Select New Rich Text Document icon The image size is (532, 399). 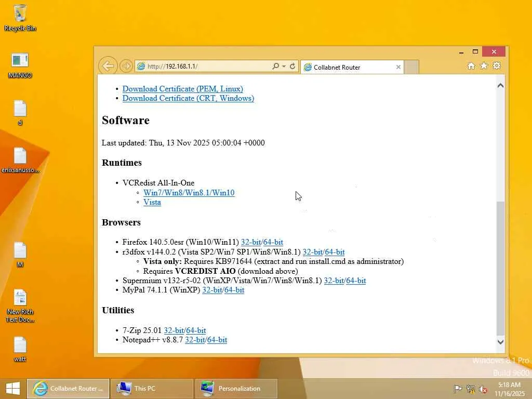[20, 305]
